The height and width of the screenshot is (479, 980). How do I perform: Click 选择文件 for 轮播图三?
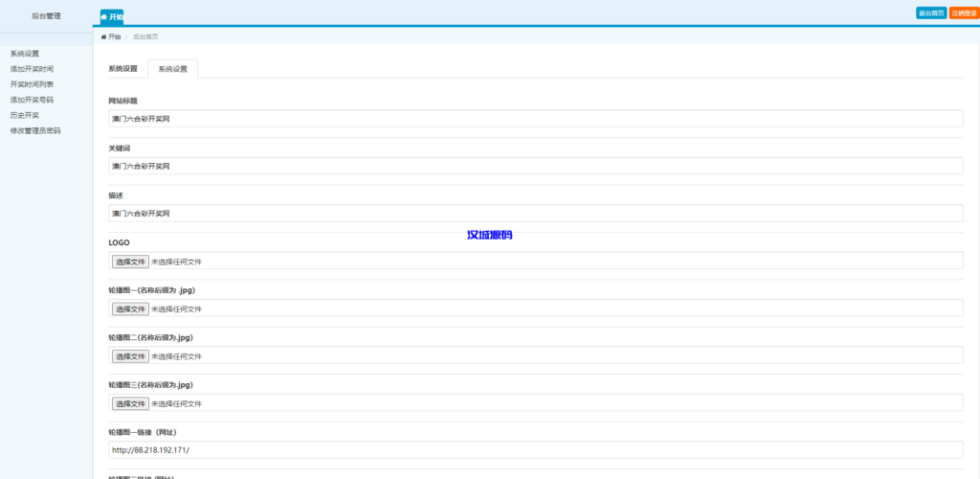130,403
